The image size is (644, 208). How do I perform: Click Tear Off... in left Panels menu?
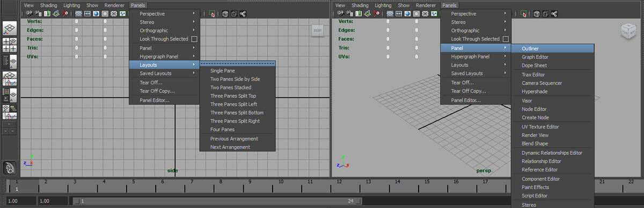(x=165, y=82)
